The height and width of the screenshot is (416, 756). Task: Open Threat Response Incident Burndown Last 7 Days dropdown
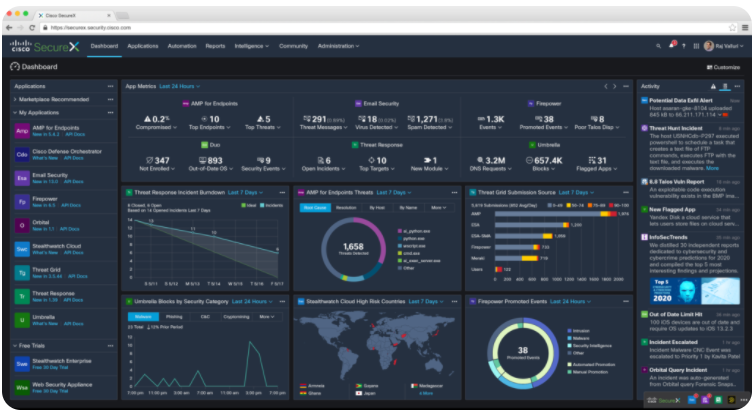pos(245,192)
